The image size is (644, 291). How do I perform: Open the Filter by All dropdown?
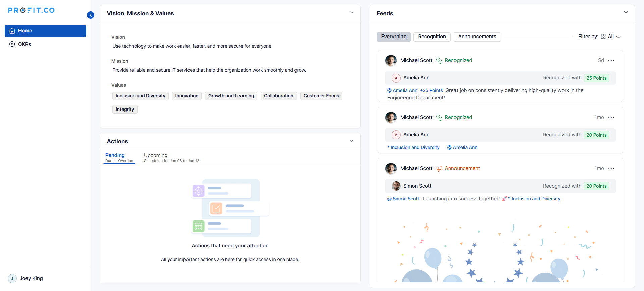point(612,37)
